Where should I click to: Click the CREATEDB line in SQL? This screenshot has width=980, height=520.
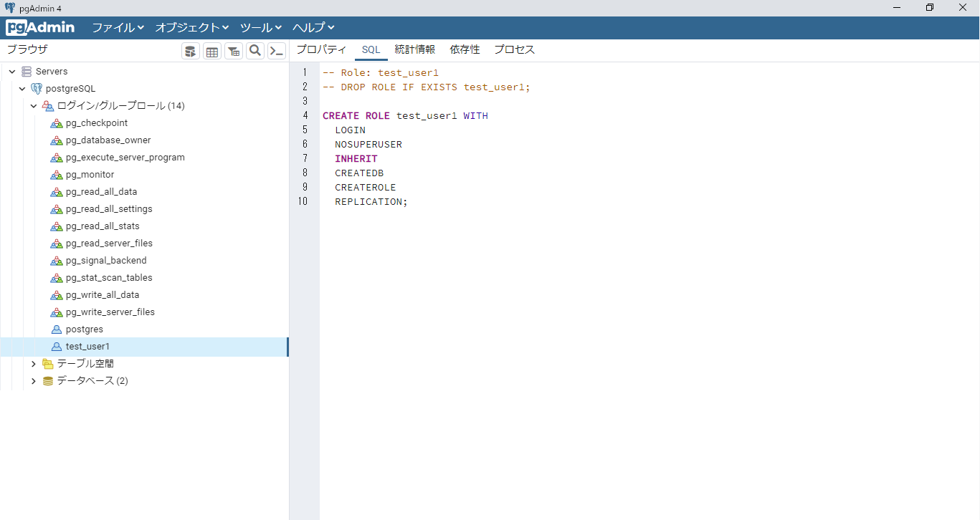[359, 173]
